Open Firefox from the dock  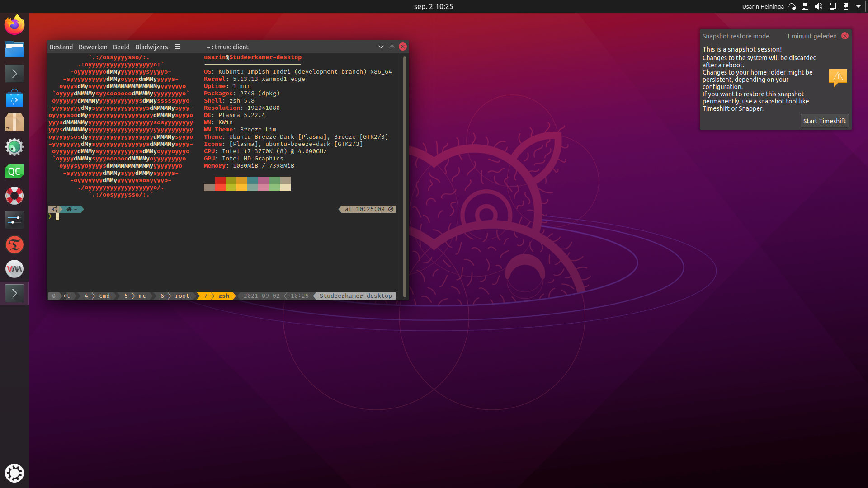[x=14, y=25]
